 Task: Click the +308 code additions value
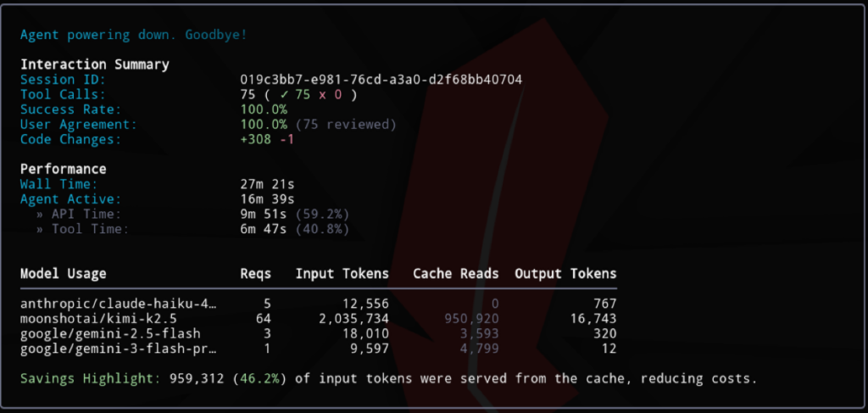click(x=256, y=139)
